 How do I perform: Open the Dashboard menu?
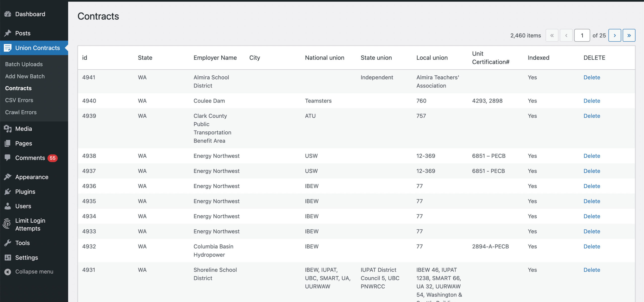[30, 14]
